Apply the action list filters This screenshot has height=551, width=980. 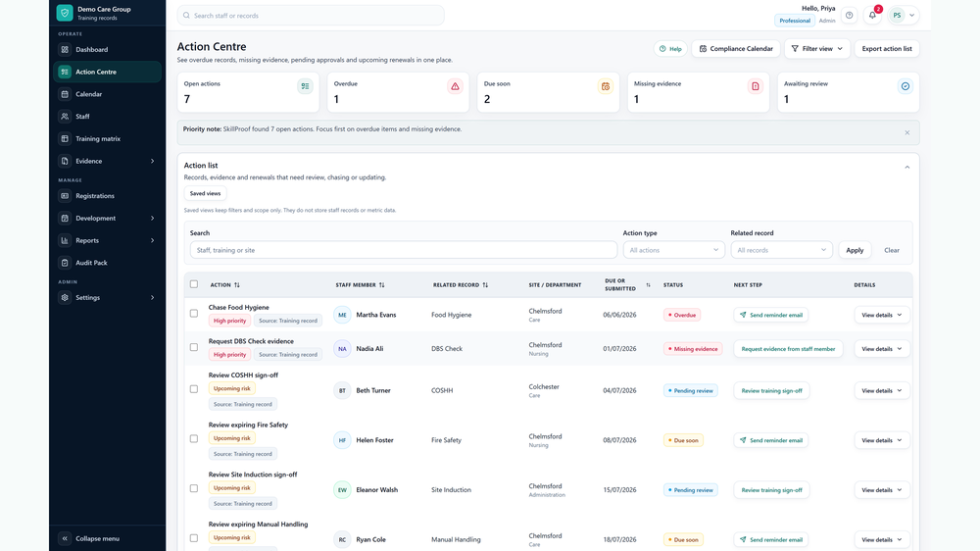tap(855, 250)
